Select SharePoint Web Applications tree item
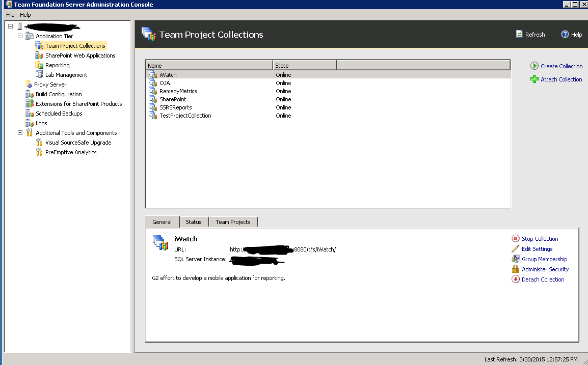Screen dimensions: 588x365 pos(80,55)
